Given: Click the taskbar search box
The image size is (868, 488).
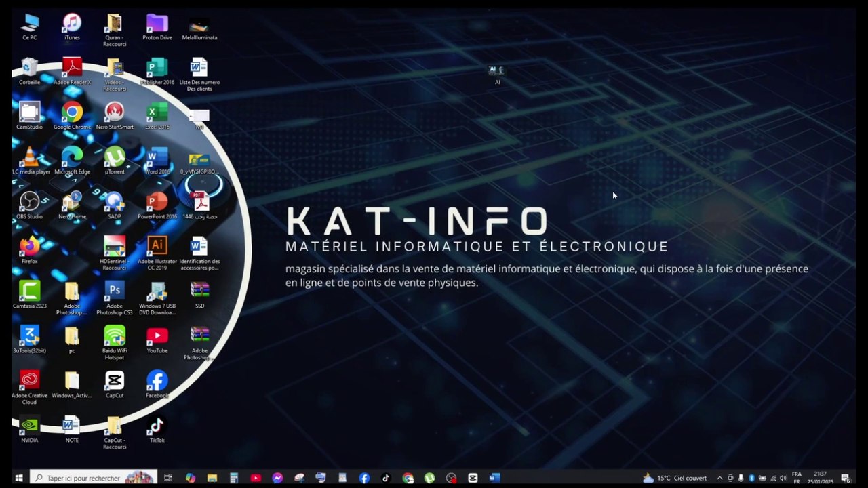Looking at the screenshot, I should (94, 478).
